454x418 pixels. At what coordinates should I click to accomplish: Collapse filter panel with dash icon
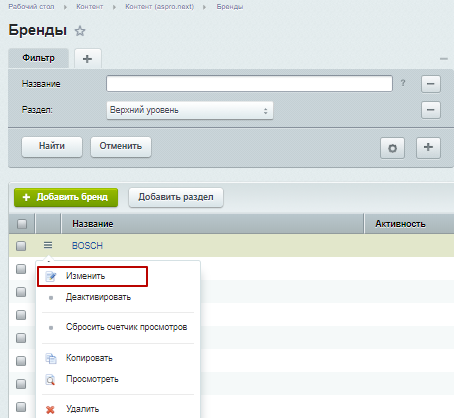click(444, 59)
